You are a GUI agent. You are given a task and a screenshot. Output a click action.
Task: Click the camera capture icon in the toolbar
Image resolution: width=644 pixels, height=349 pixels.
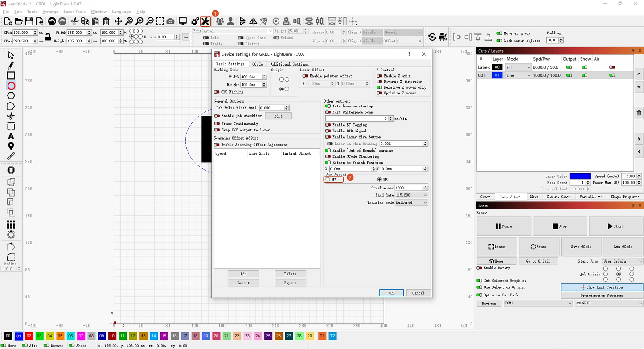[x=171, y=21]
